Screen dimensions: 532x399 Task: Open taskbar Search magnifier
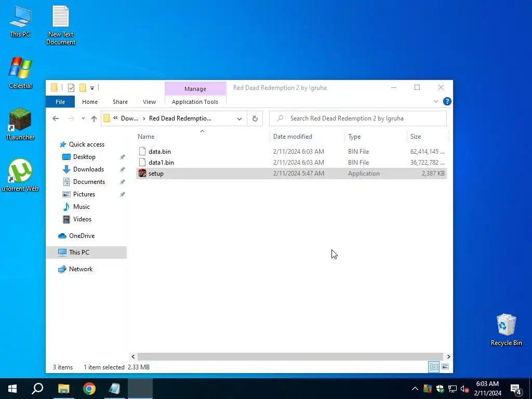pyautogui.click(x=37, y=389)
